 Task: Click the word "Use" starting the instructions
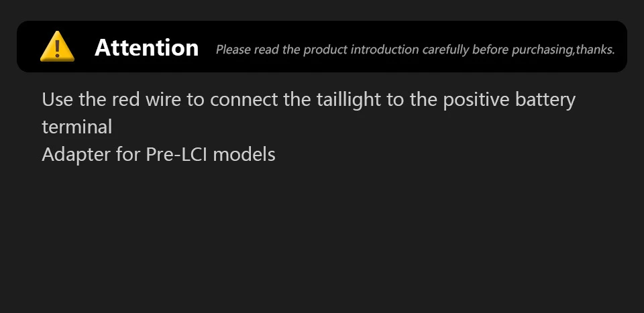click(56, 100)
